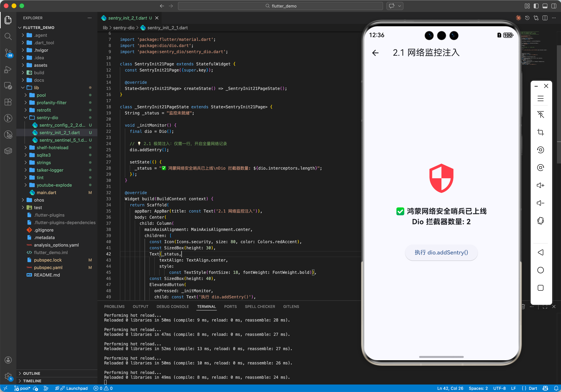561x392 pixels.
Task: Toggle the bottom panel layout icon
Action: click(x=545, y=6)
